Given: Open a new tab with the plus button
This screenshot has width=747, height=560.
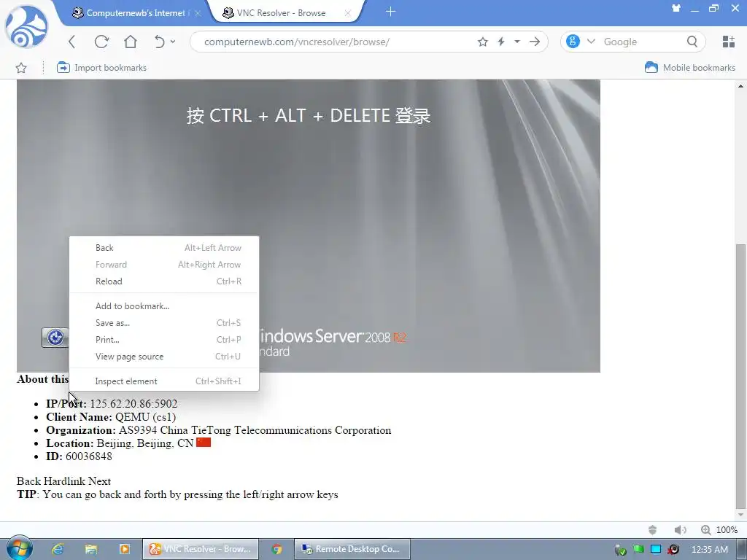Looking at the screenshot, I should 390,12.
